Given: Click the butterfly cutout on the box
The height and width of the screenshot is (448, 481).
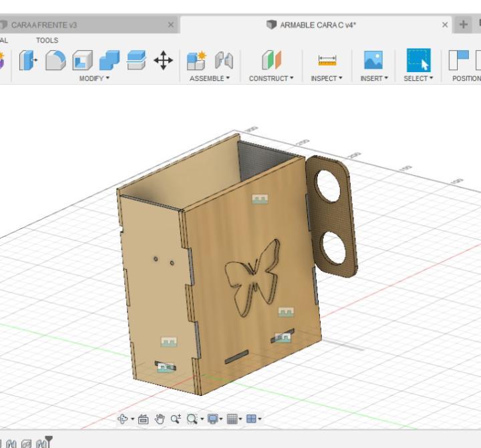Looking at the screenshot, I should click(253, 278).
